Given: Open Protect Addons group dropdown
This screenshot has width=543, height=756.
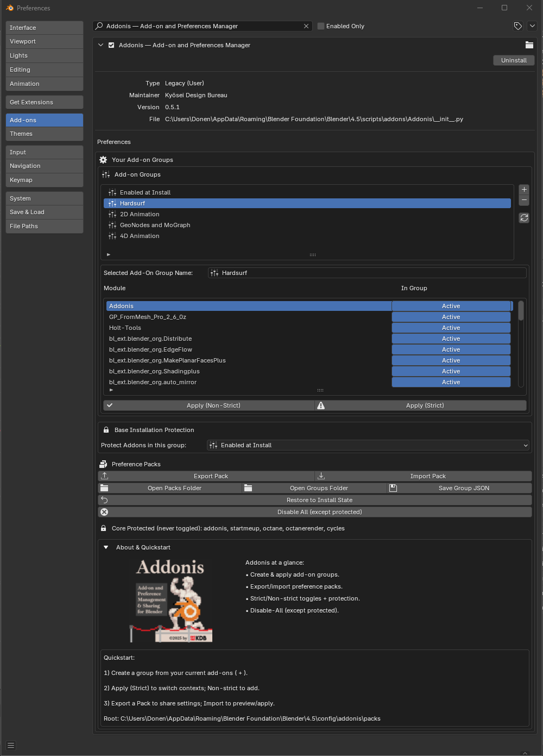Looking at the screenshot, I should pos(368,445).
